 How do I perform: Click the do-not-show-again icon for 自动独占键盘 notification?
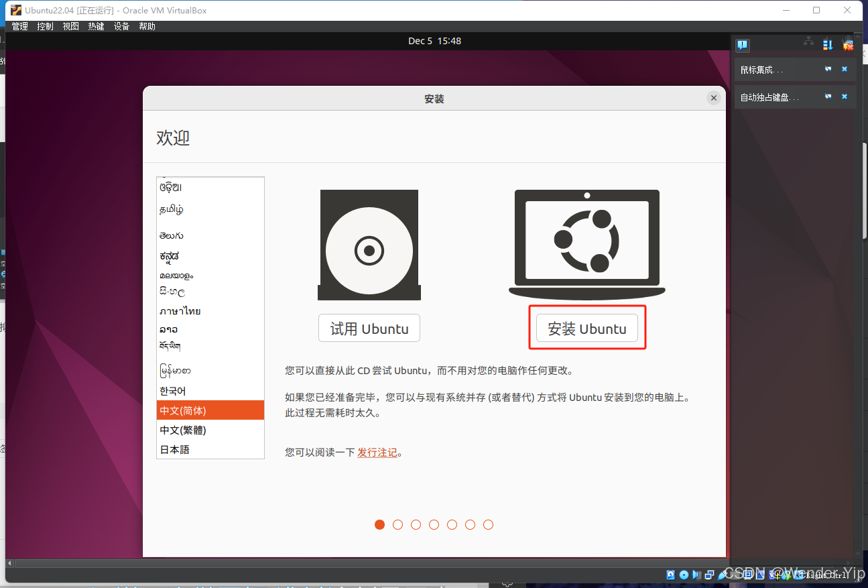click(x=828, y=97)
